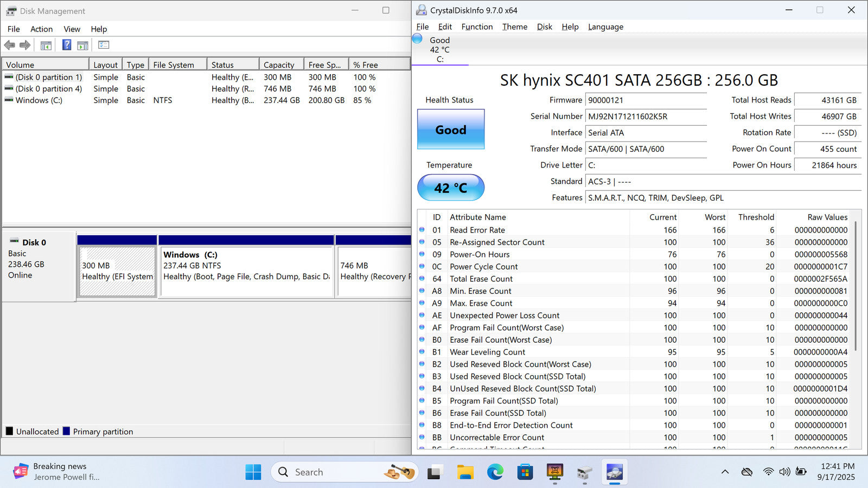Sort volumes by the Capacity column header
The width and height of the screenshot is (868, 488).
[279, 65]
